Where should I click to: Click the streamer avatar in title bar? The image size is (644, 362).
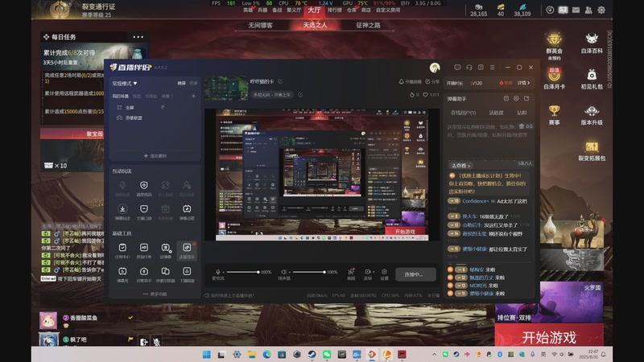tap(435, 68)
